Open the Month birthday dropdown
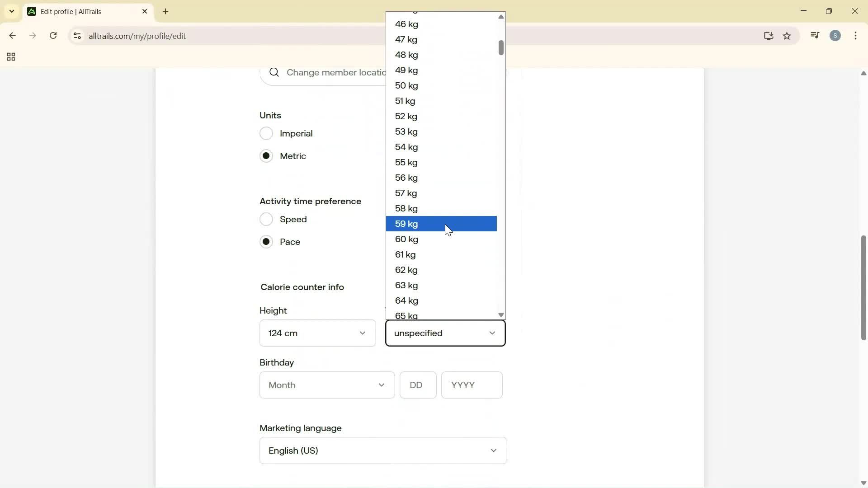 [326, 385]
